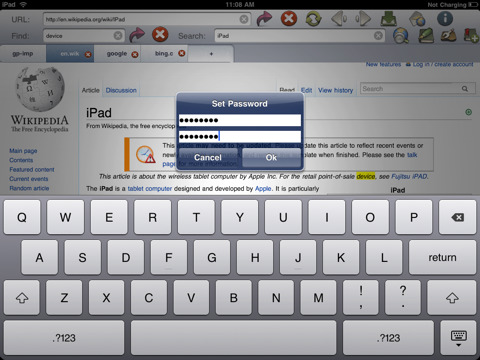
Task: Open the Featured content sidebar link
Action: click(x=32, y=169)
